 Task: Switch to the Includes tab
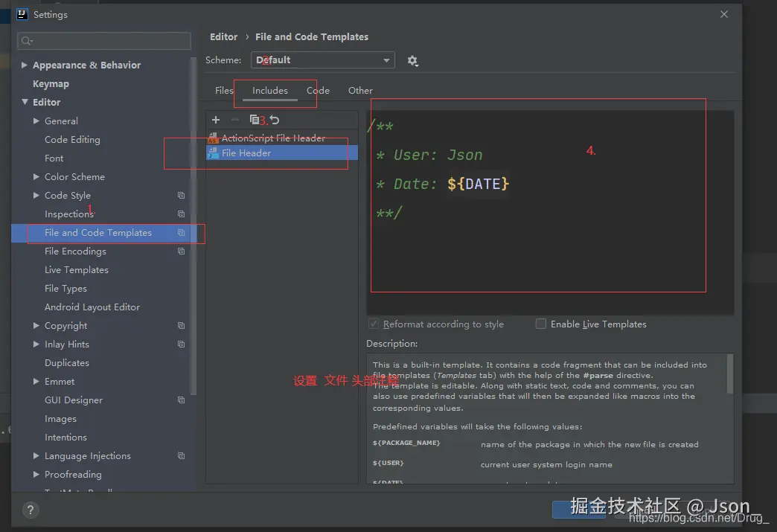(270, 91)
